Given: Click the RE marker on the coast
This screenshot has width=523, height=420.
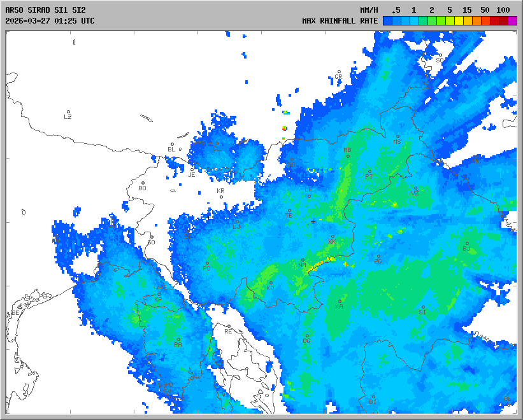Looking at the screenshot, I should pos(229,326).
